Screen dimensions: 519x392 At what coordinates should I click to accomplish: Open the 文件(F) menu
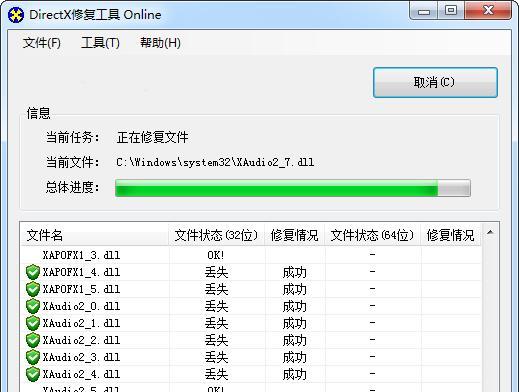point(42,43)
